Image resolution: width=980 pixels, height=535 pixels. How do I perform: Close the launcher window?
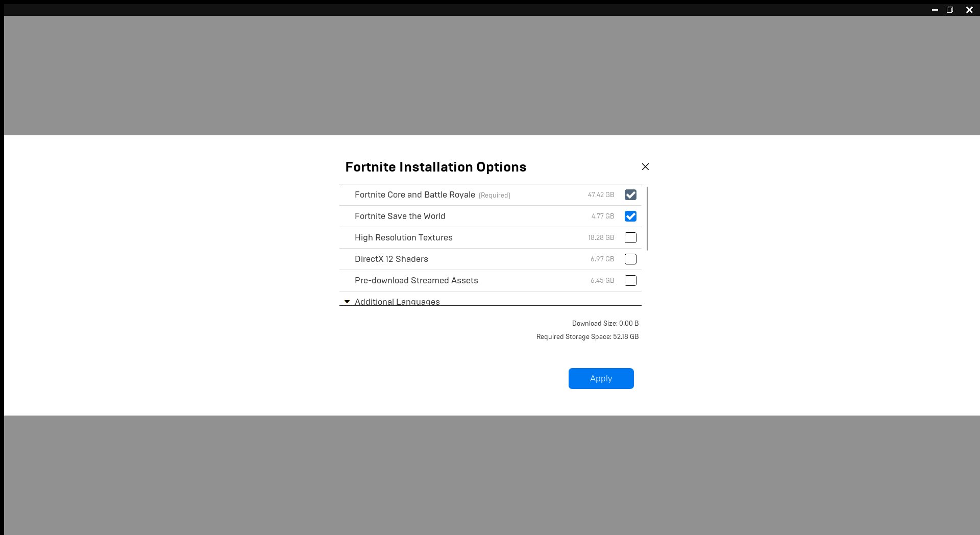click(x=969, y=10)
